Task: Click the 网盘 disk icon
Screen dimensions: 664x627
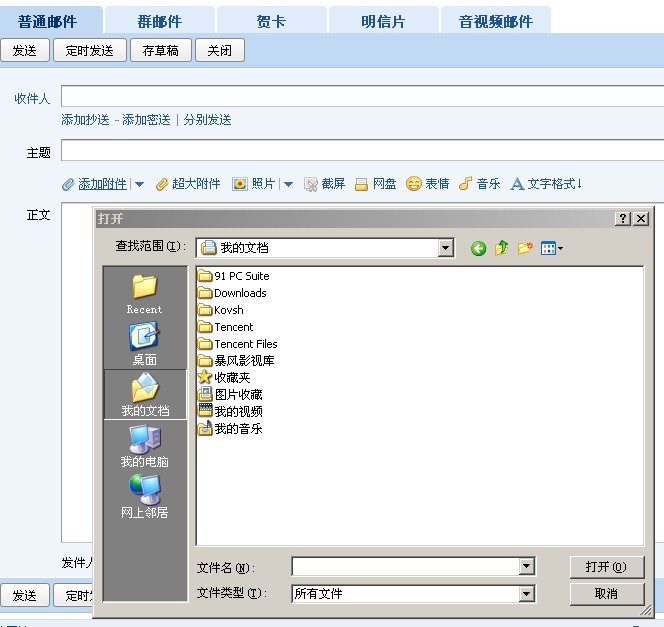Action: (361, 184)
